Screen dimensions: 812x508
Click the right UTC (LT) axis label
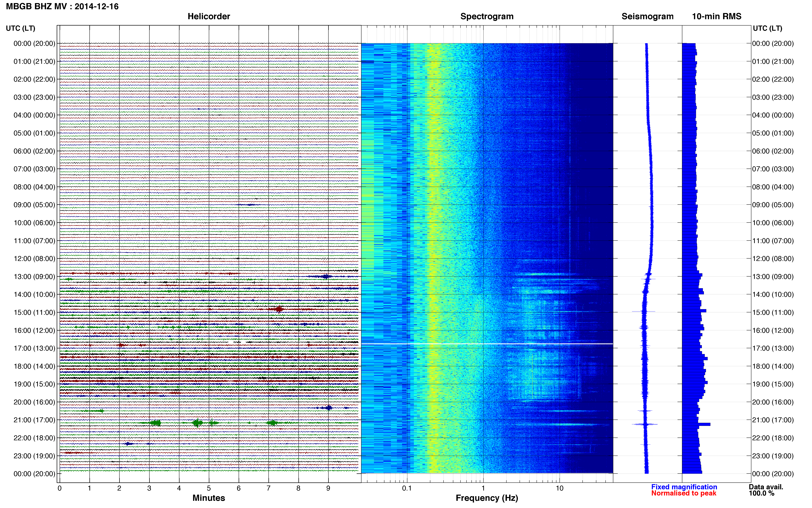[x=767, y=28]
